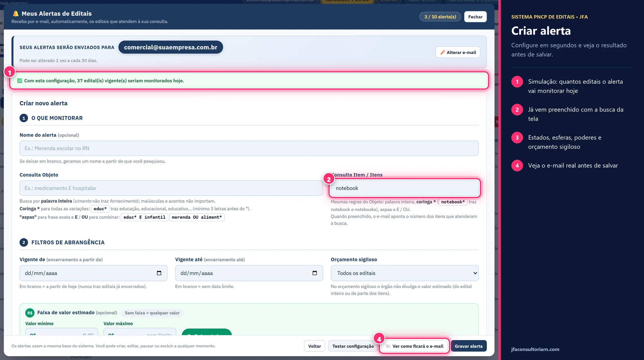Click the green checkmark in simulation banner

(x=20, y=81)
